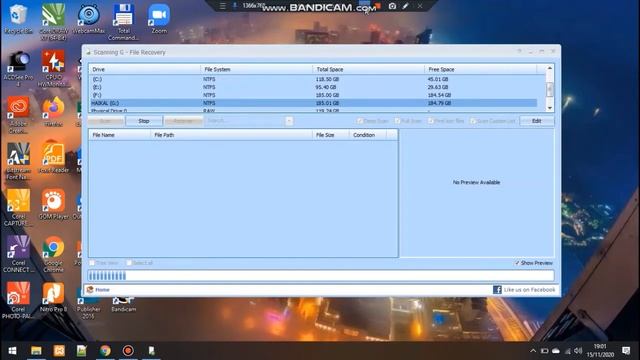Screen dimensions: 640x360
Task: Open the Adobe Creative Cloud desktop shortcut
Action: [18, 115]
